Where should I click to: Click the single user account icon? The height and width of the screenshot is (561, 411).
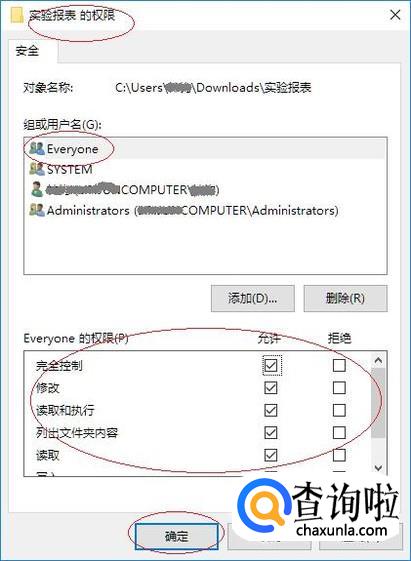point(36,189)
